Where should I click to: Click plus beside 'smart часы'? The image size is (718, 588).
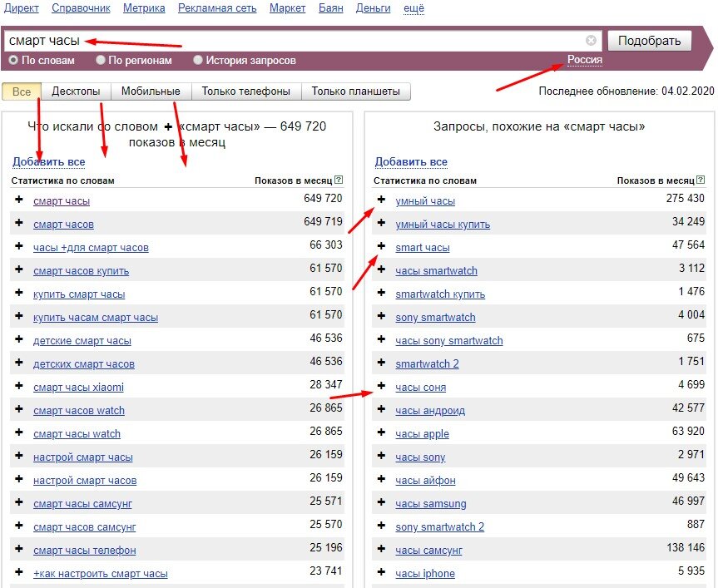pos(381,246)
